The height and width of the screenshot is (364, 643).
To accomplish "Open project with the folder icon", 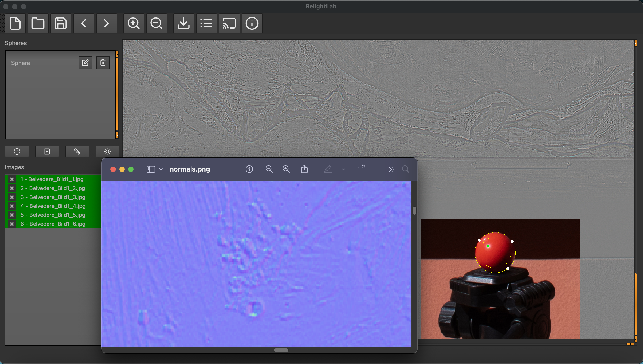I will point(38,23).
